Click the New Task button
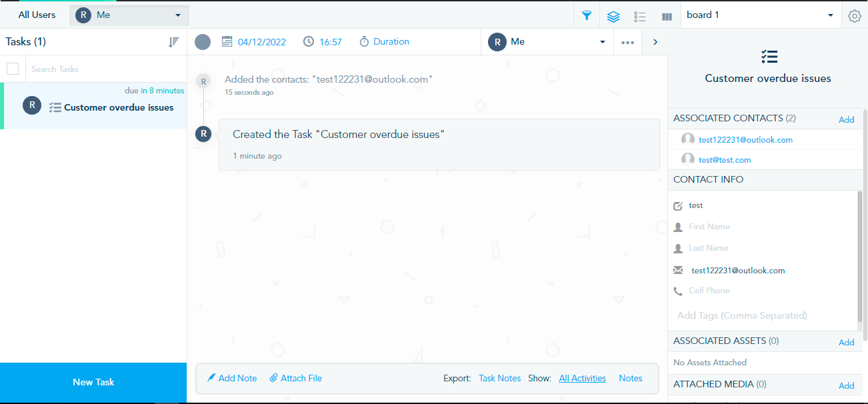Image resolution: width=868 pixels, height=404 pixels. click(x=93, y=382)
